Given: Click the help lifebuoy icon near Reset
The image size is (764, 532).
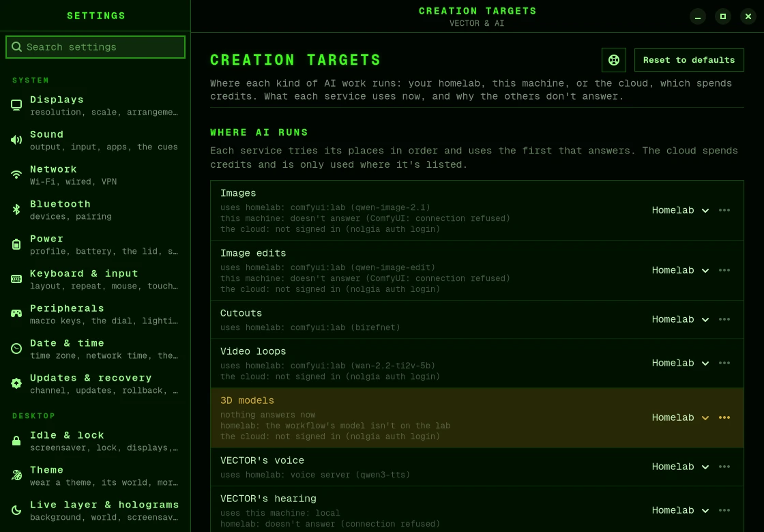Looking at the screenshot, I should [x=614, y=60].
